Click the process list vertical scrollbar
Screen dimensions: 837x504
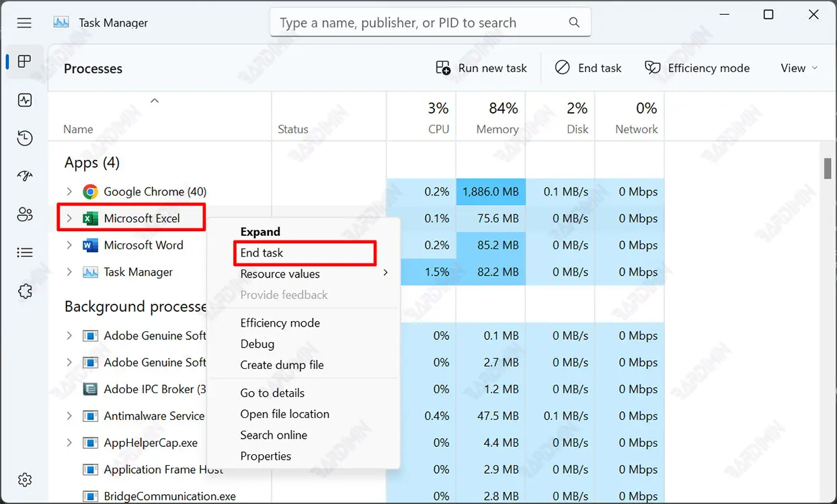tap(828, 168)
